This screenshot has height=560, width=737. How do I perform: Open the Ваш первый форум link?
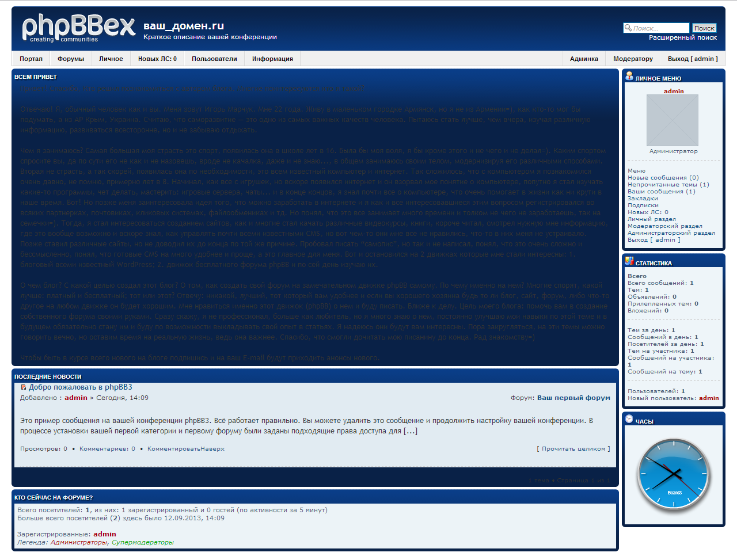click(x=573, y=398)
